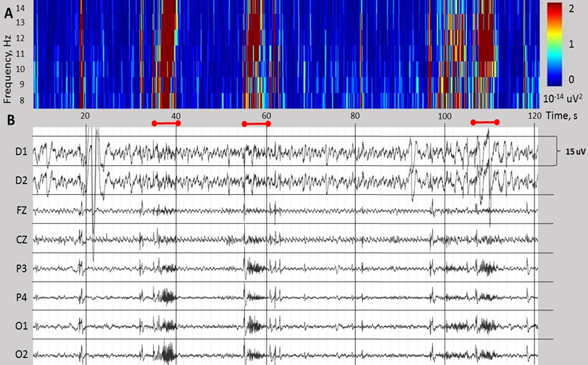The image size is (588, 365).
Task: Click the red interval marker near 110 s
Action: tap(484, 122)
